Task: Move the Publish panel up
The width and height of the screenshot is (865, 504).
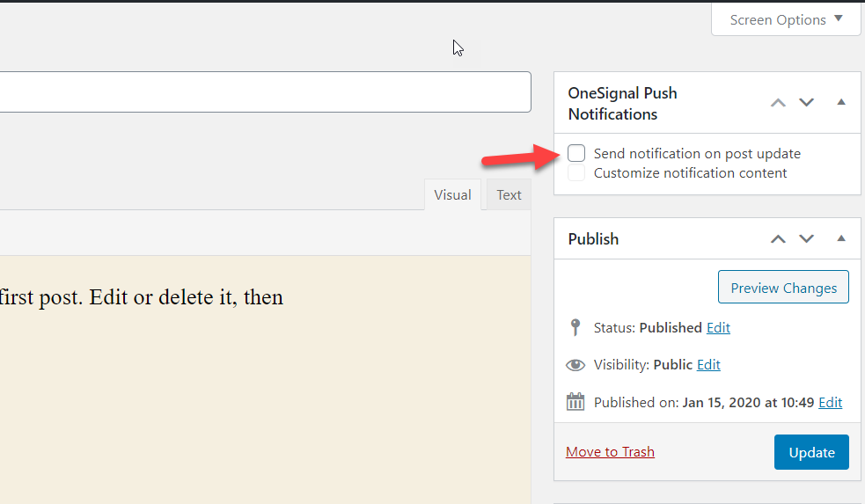Action: [x=778, y=238]
